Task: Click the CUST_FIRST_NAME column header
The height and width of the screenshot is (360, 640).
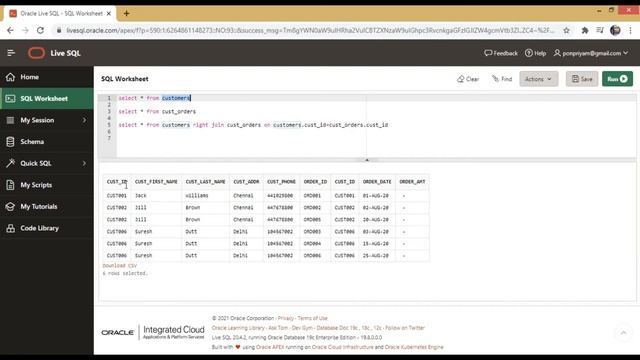Action: pyautogui.click(x=156, y=182)
